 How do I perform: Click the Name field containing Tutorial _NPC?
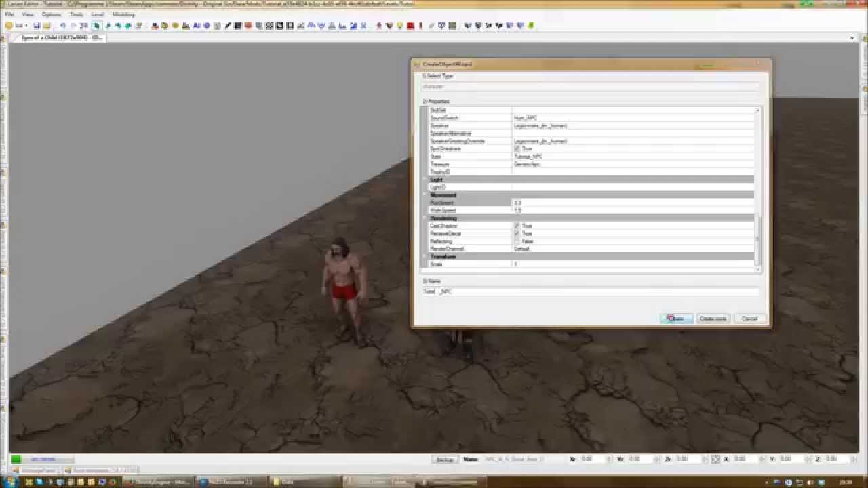coord(590,291)
